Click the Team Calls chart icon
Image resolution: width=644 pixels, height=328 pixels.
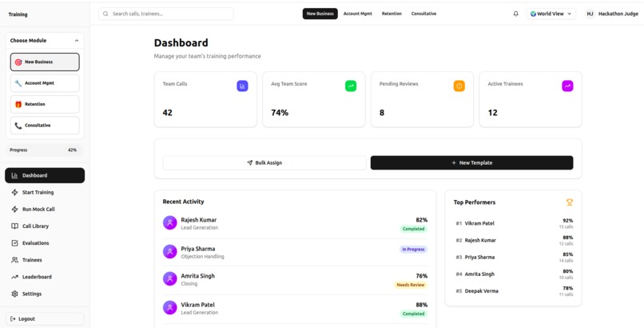point(242,86)
